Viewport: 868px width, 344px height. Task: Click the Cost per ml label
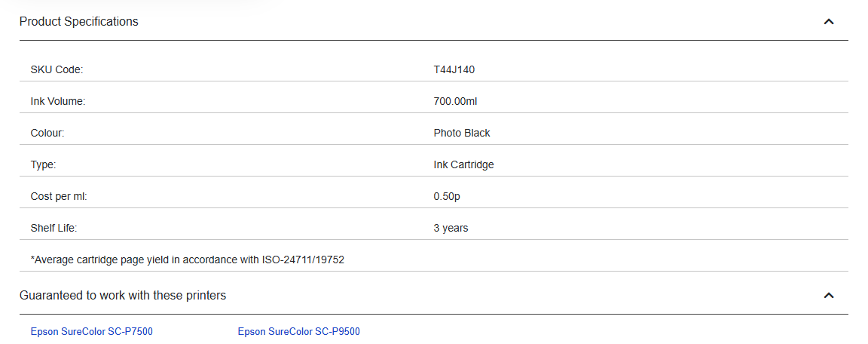click(60, 197)
